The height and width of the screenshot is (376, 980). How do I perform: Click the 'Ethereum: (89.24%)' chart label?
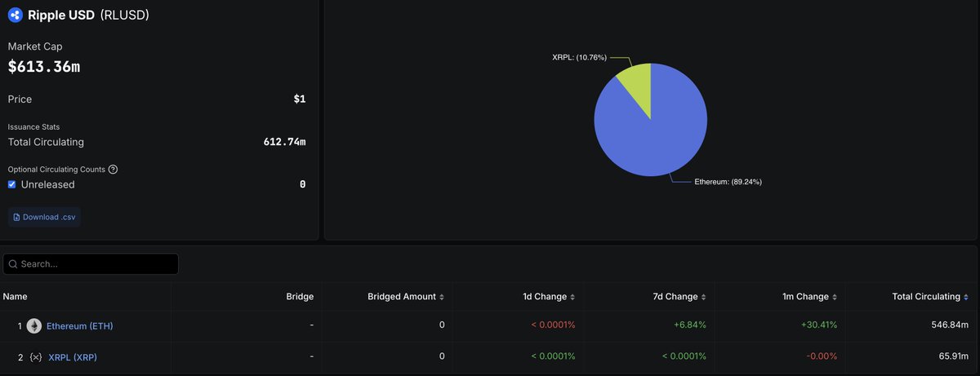pos(728,181)
